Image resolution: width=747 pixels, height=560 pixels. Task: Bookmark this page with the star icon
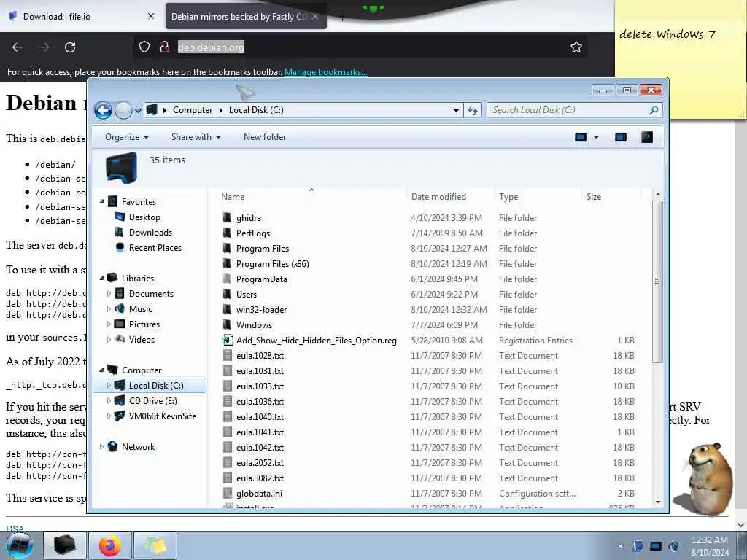[x=576, y=47]
